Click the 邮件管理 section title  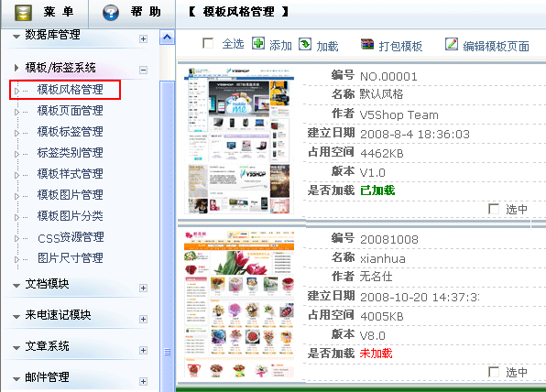(x=47, y=377)
